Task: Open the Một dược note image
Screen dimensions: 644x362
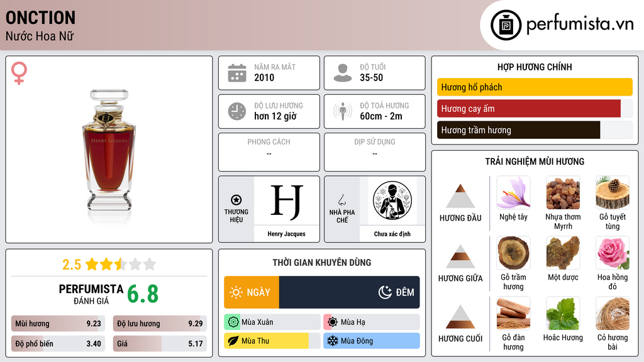Action: click(x=563, y=253)
